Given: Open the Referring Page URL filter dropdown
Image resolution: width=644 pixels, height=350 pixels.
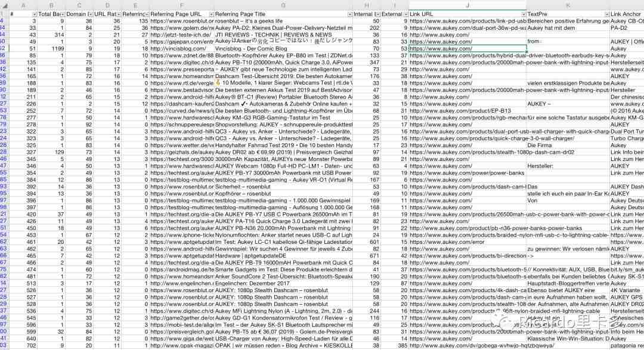Looking at the screenshot, I should pos(212,14).
